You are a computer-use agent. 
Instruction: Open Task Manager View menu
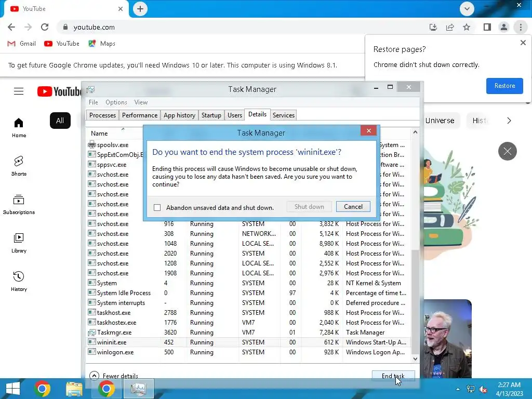[141, 102]
